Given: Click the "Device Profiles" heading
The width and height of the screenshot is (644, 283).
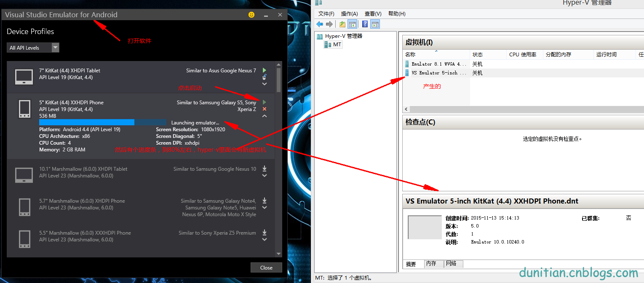Looking at the screenshot, I should (30, 32).
